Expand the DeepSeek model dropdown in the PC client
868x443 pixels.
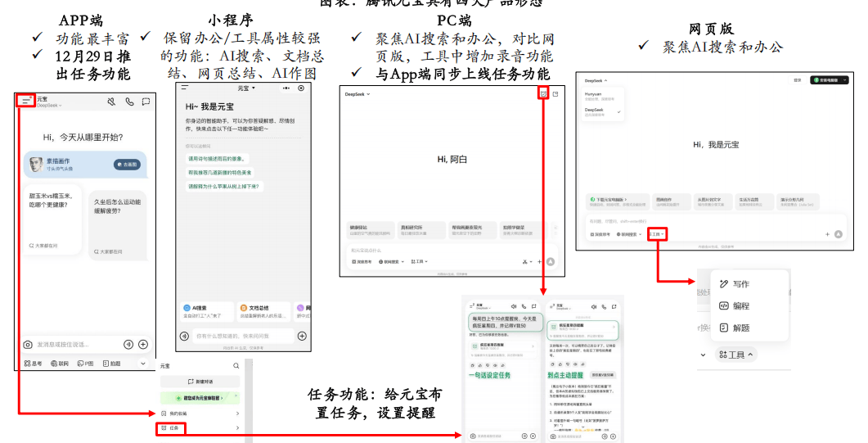point(358,94)
